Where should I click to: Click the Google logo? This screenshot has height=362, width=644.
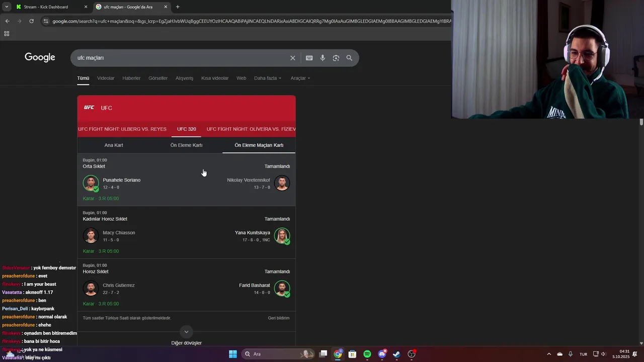click(40, 57)
